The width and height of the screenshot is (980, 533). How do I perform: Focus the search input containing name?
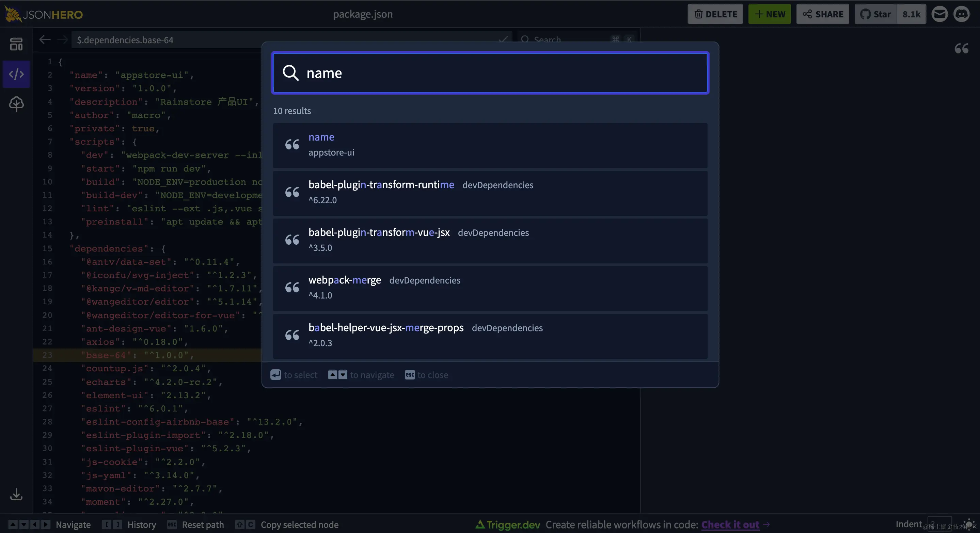click(x=490, y=72)
